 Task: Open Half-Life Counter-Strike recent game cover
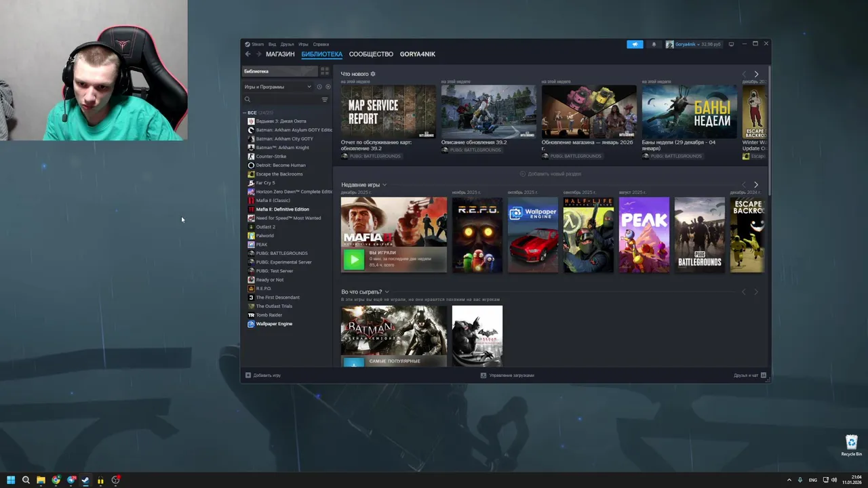click(589, 235)
